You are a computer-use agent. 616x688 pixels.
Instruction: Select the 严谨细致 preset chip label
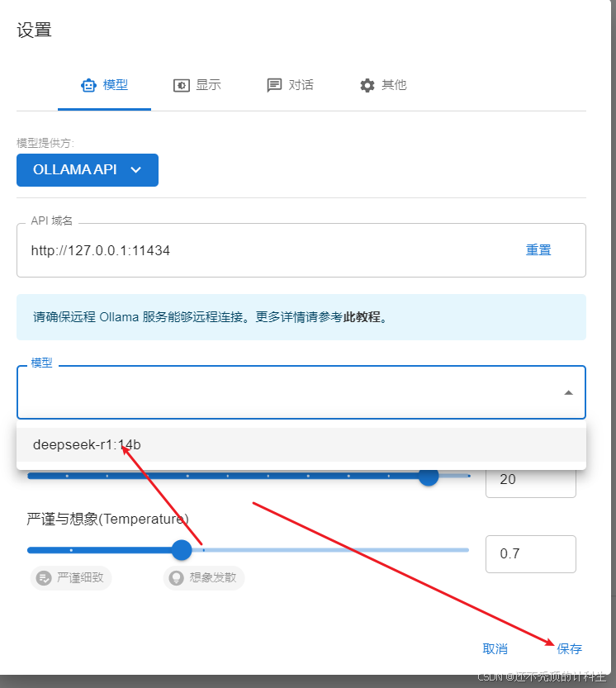pos(80,578)
